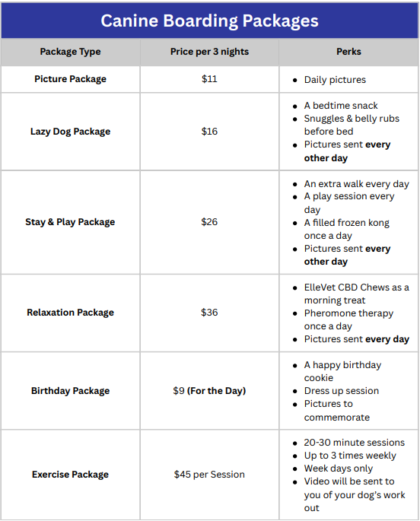The height and width of the screenshot is (521, 420).
Task: Select the Stay & Play Package label
Action: pyautogui.click(x=70, y=222)
